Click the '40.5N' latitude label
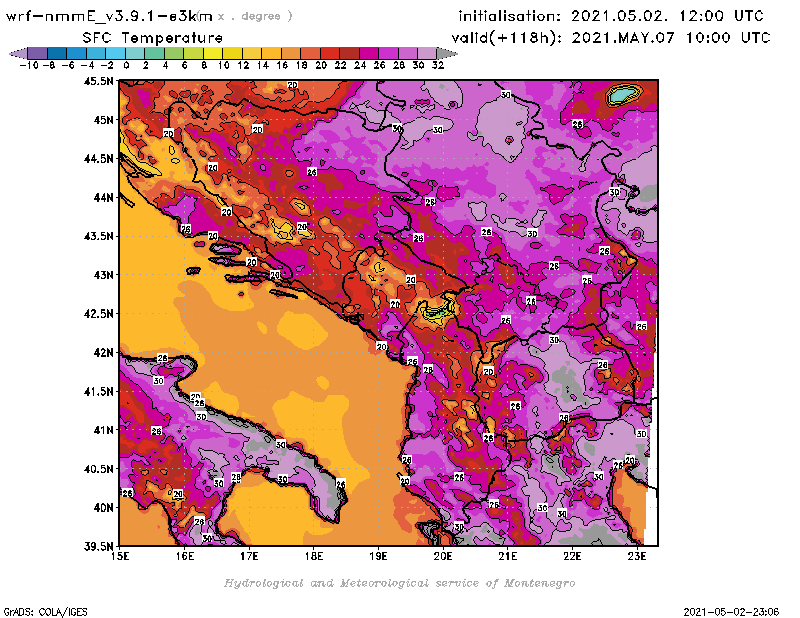Screen dimensions: 800x618 [x=98, y=469]
